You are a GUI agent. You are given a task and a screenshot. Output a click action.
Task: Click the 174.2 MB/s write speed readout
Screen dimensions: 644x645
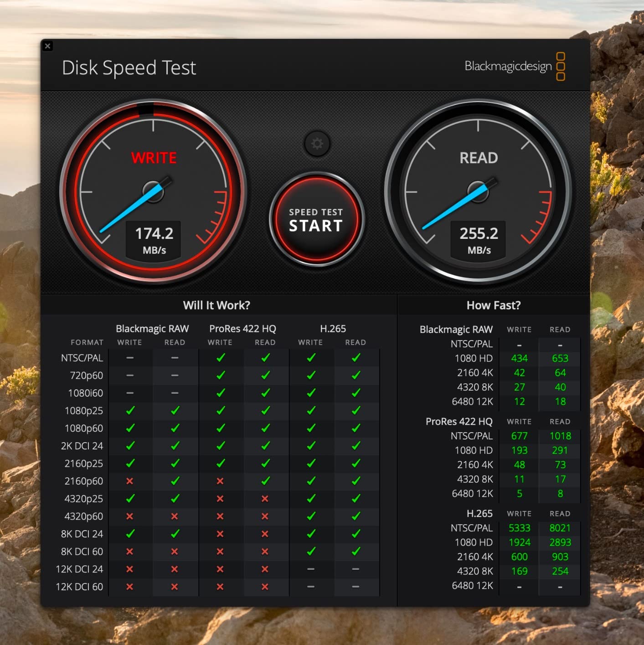pyautogui.click(x=154, y=233)
